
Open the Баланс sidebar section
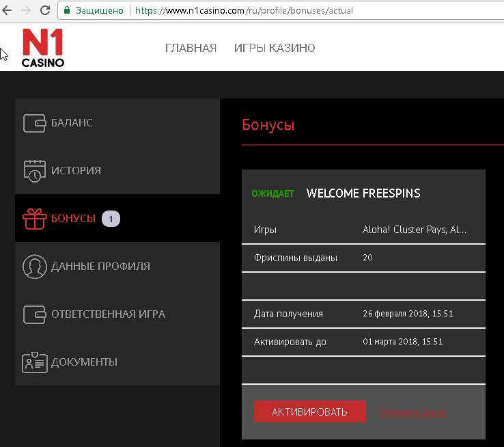coord(117,122)
